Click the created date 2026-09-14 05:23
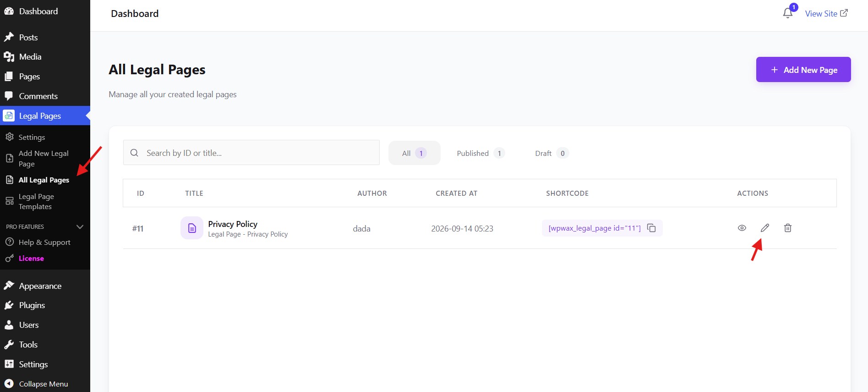Image resolution: width=868 pixels, height=392 pixels. (462, 228)
